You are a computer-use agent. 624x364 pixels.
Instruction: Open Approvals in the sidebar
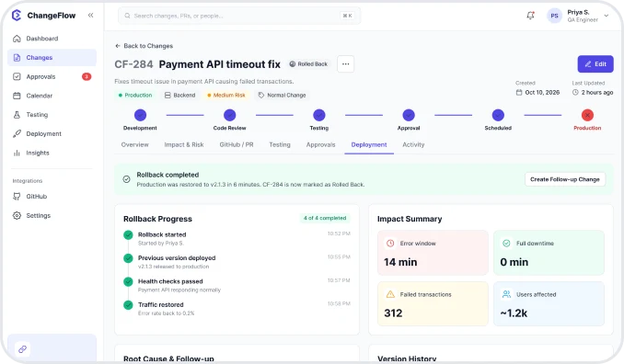pyautogui.click(x=52, y=76)
